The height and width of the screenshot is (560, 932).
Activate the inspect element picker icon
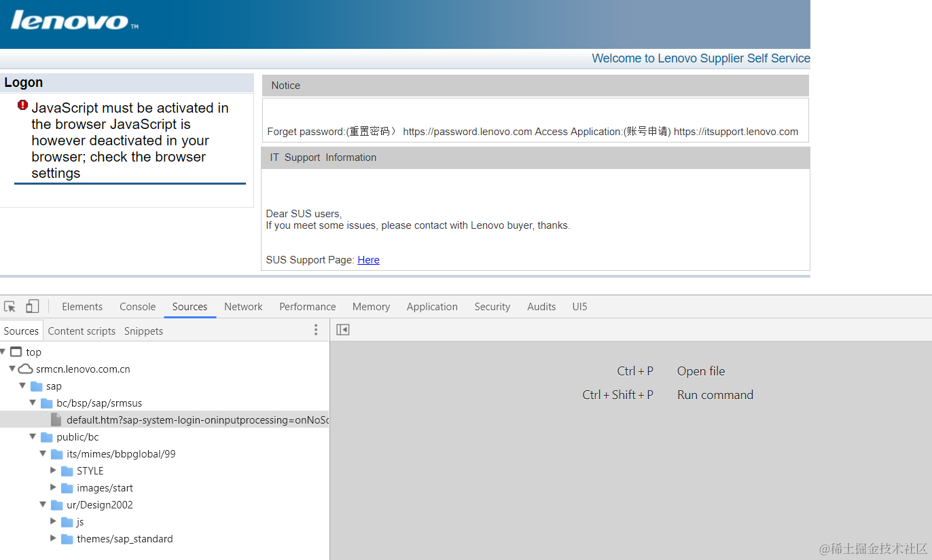pyautogui.click(x=10, y=307)
